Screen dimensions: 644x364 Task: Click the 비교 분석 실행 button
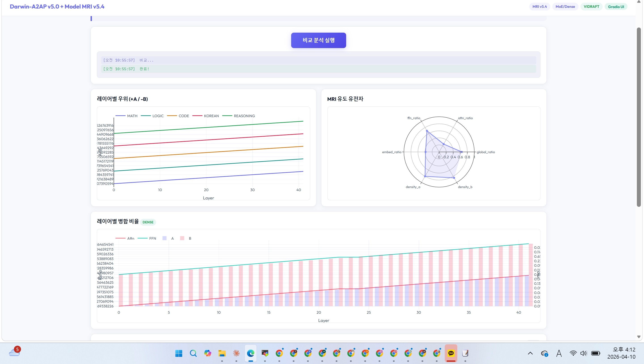click(x=318, y=40)
